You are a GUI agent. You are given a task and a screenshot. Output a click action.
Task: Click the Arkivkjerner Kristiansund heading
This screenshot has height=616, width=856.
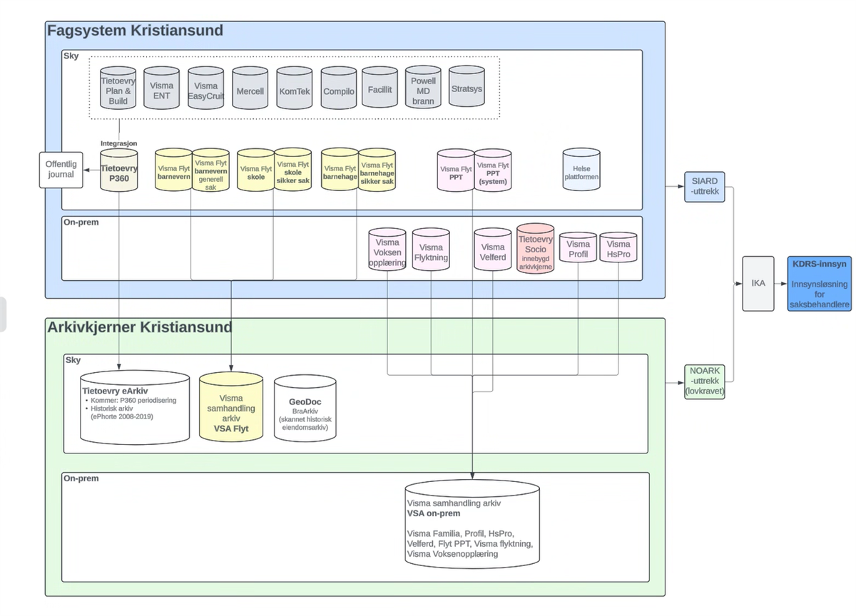pyautogui.click(x=140, y=327)
